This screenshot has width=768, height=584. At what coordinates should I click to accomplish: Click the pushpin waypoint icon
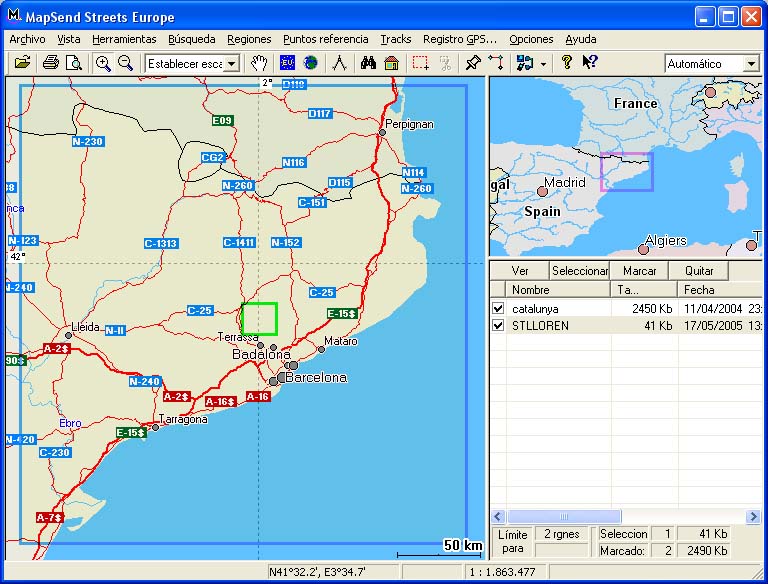pyautogui.click(x=472, y=63)
